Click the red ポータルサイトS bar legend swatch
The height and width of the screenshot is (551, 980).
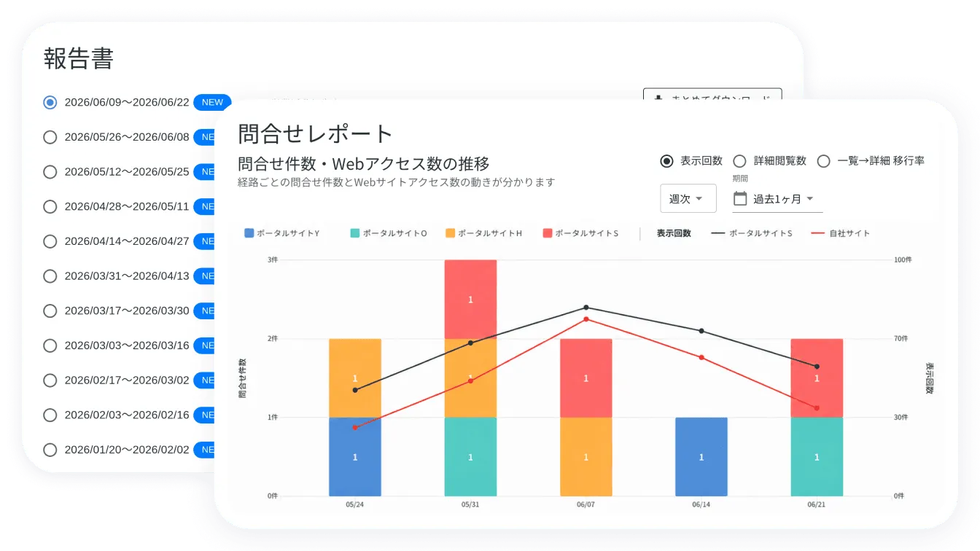(x=548, y=233)
